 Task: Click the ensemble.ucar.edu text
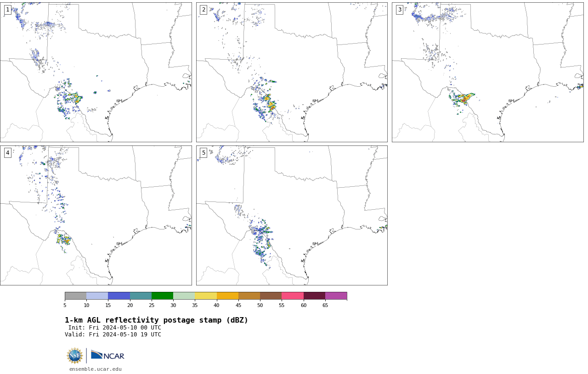(x=96, y=369)
